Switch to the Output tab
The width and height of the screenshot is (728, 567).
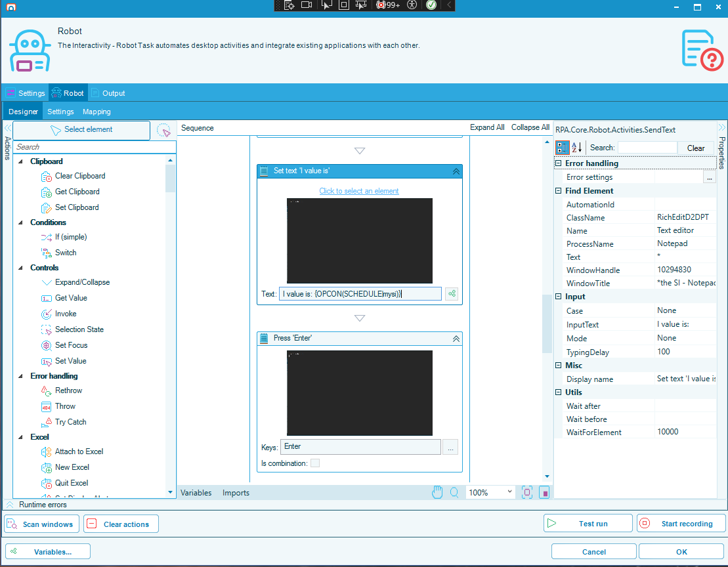(114, 93)
